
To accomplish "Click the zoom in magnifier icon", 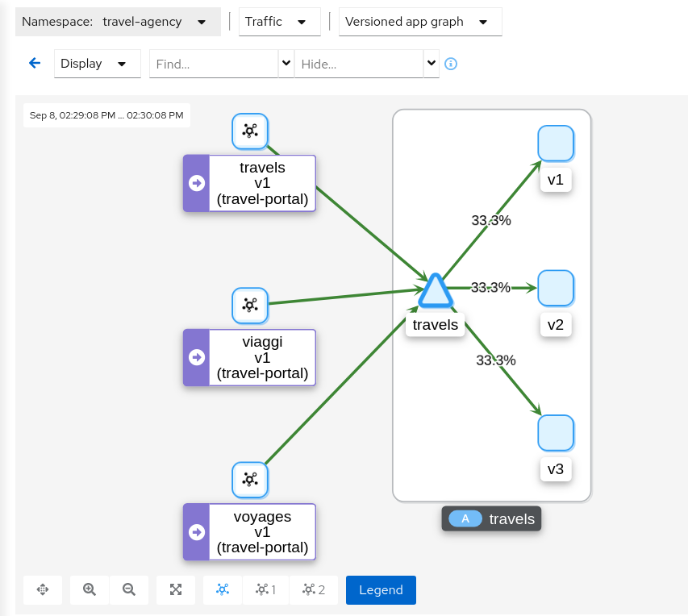I will point(89,589).
